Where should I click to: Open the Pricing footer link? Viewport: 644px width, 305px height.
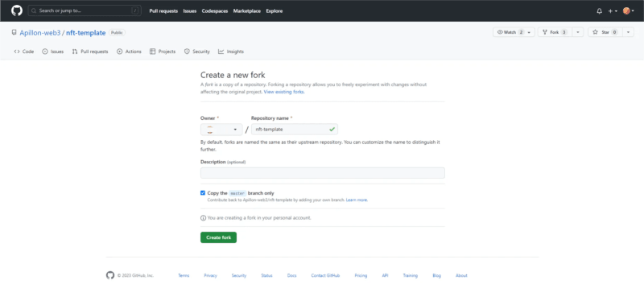pos(361,276)
